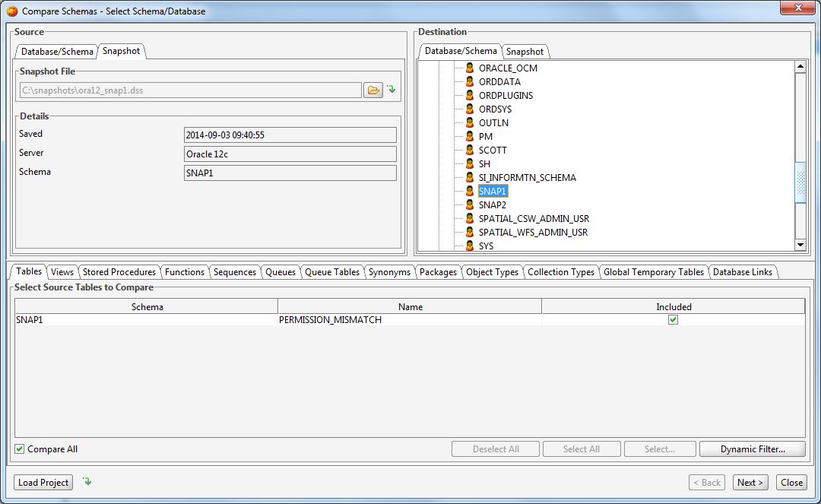Click the reload snapshot icon beside the folder button
The height and width of the screenshot is (504, 821).
[x=390, y=89]
